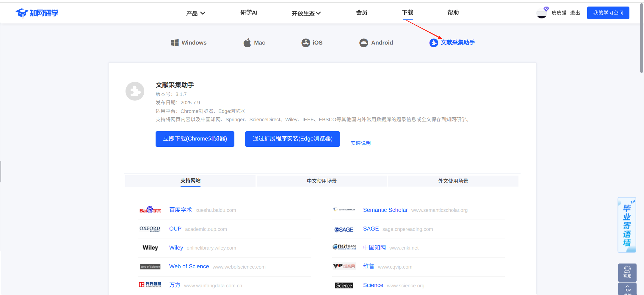Screen dimensions: 644x295
Task: Click the 知网研学 logo
Action: [x=37, y=13]
